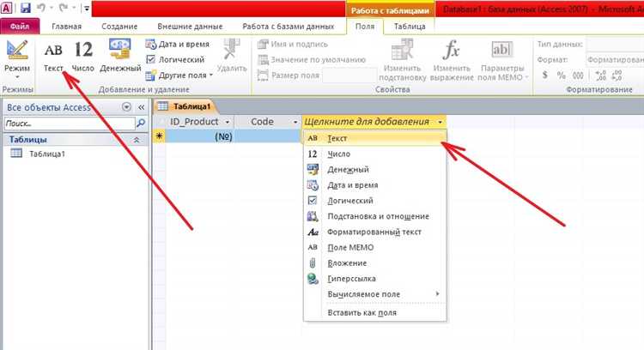Open Таблица1 in the navigation pane
The width and height of the screenshot is (644, 350).
(47, 154)
